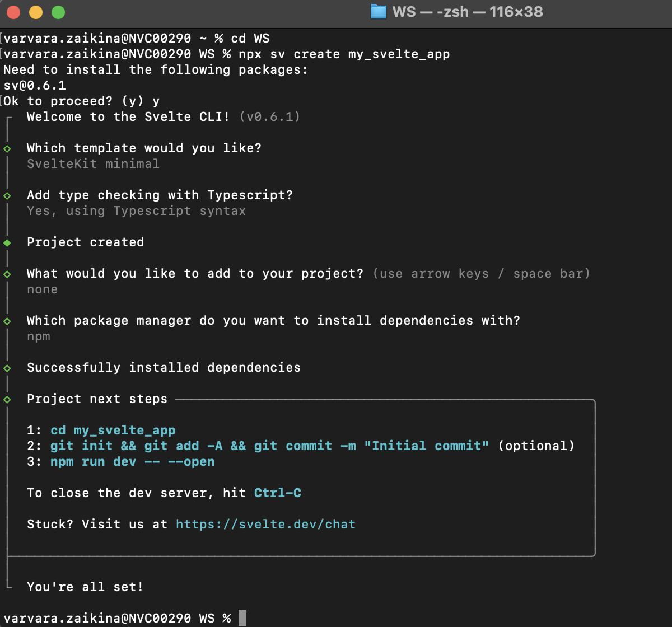Select the Welcome to the Svelte CLI heading
This screenshot has height=627, width=672.
(x=128, y=116)
